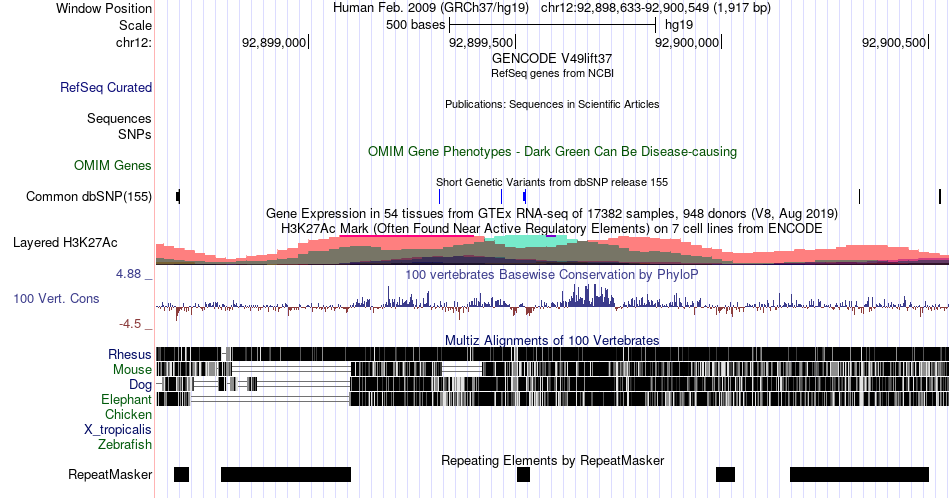Click the 92,900,500 ruler position
This screenshot has height=498, width=950.
894,42
